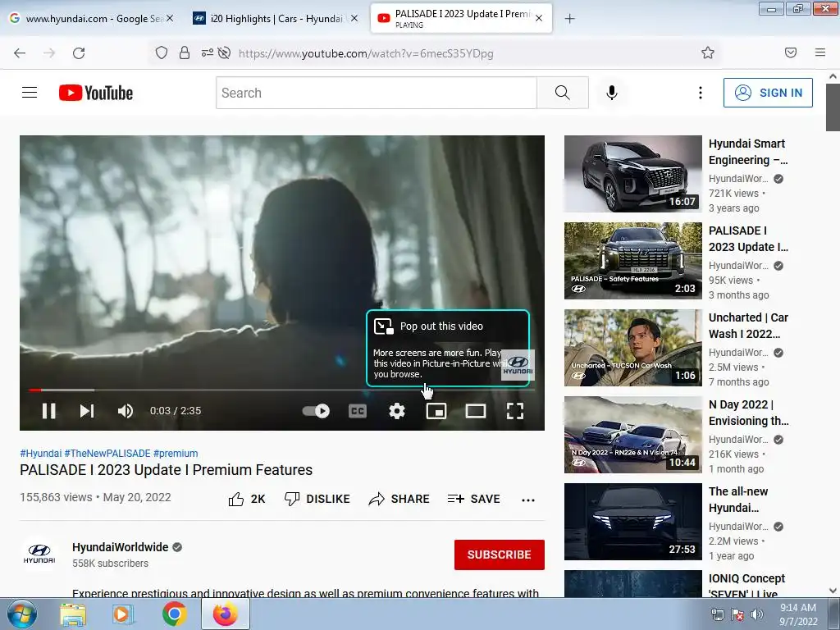Open Uncharted Car Wash video thumbnail

[x=632, y=348]
